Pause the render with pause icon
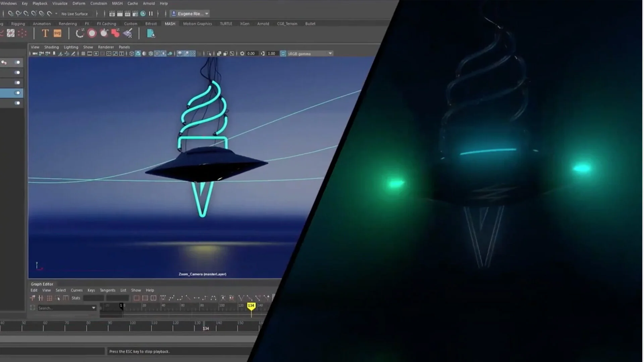Image resolution: width=644 pixels, height=362 pixels. [x=151, y=14]
